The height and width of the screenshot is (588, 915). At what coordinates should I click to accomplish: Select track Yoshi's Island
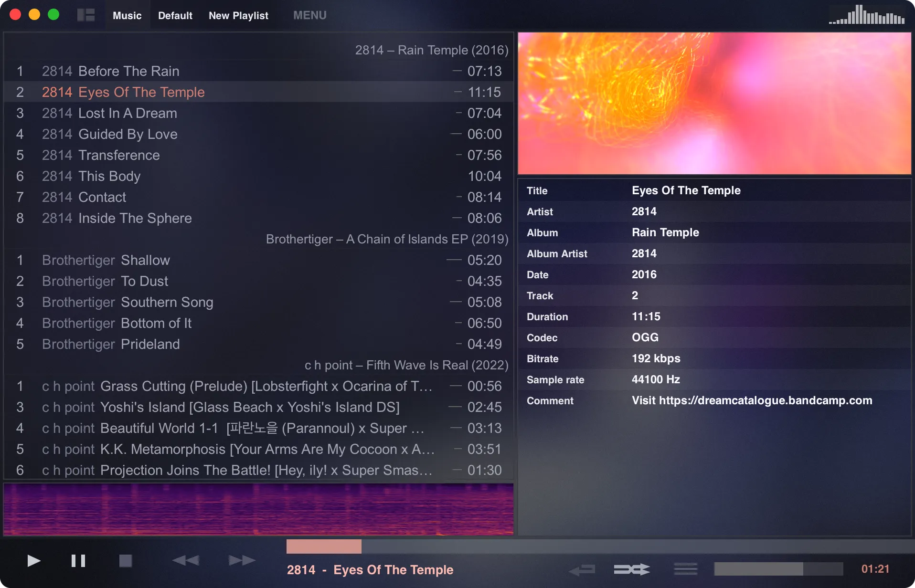click(258, 407)
